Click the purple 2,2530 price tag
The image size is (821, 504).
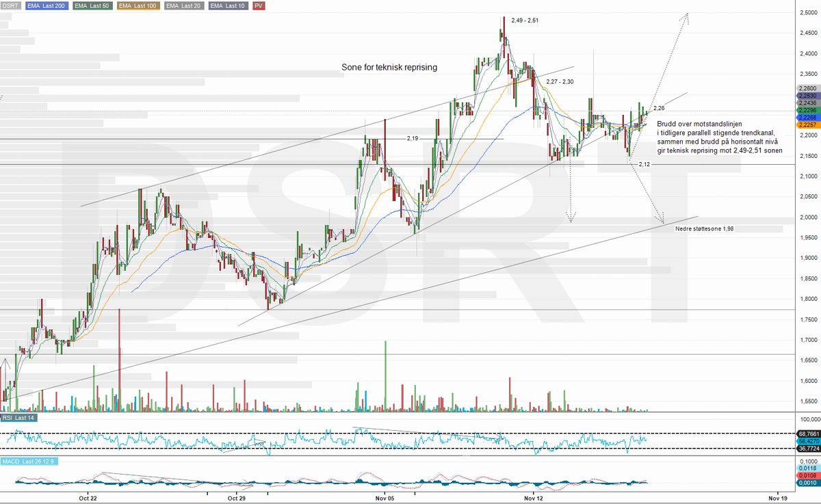808,96
